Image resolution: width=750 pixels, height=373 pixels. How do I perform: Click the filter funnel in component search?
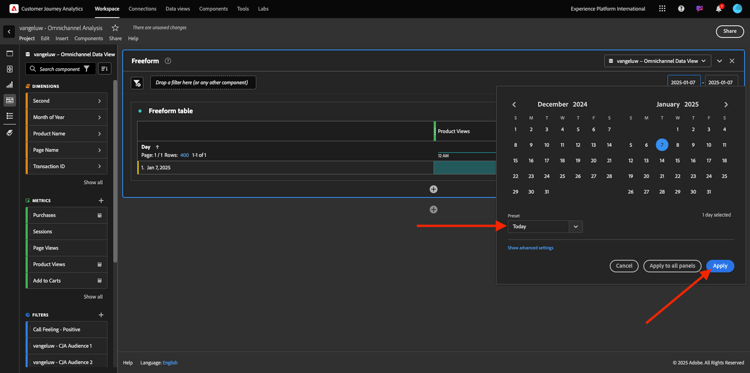click(87, 69)
